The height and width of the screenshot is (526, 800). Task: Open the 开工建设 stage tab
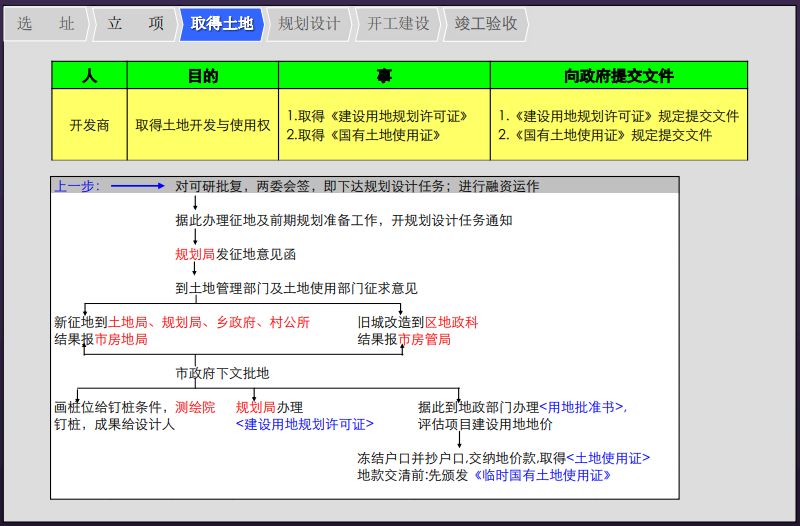[x=397, y=24]
